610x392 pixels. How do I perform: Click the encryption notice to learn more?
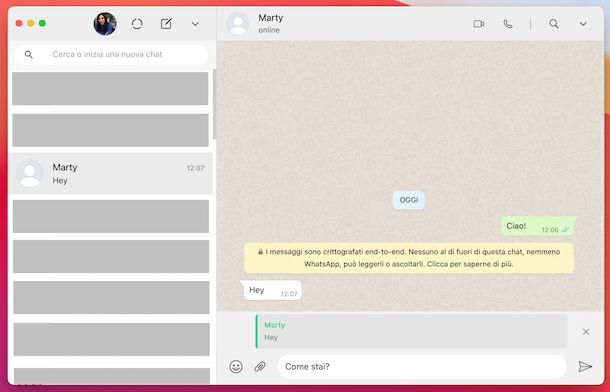[x=409, y=258]
